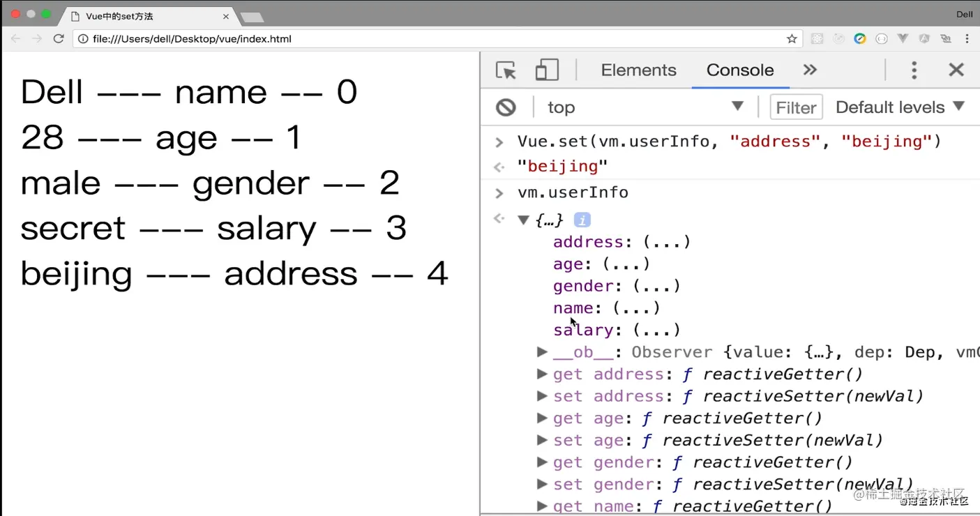The image size is (980, 516).
Task: Open the Vue.js devtools extension icon
Action: click(903, 39)
